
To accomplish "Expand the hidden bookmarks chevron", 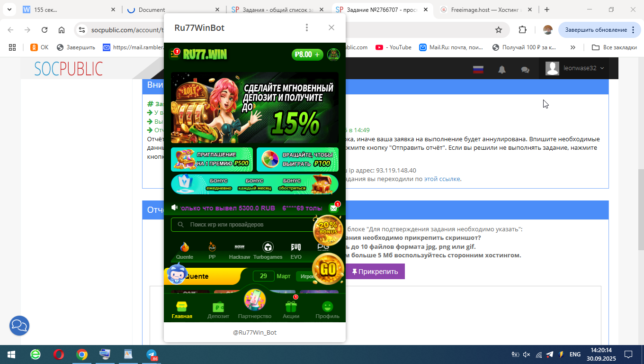I will 573,47.
